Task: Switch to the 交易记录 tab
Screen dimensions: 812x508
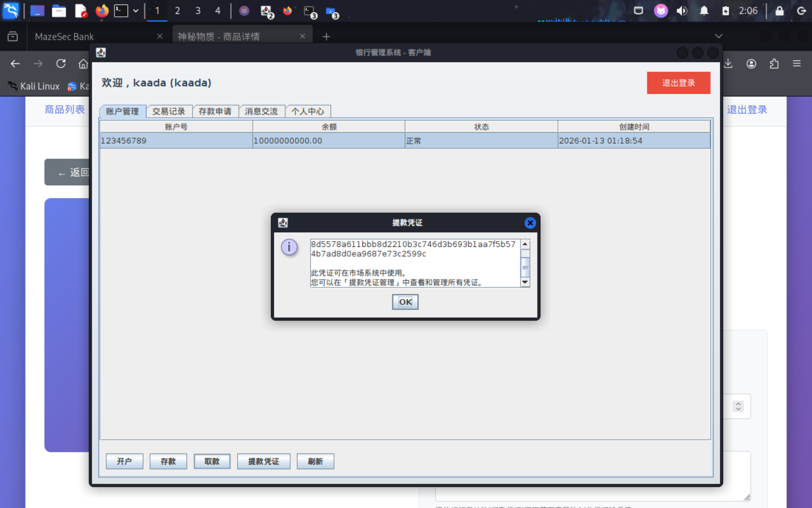Action: 169,111
